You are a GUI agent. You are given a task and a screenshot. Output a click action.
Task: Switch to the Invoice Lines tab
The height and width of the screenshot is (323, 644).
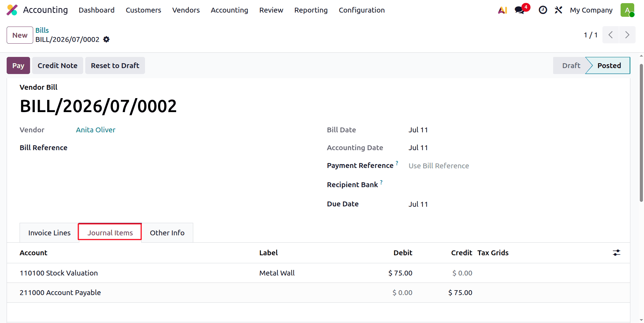click(49, 233)
